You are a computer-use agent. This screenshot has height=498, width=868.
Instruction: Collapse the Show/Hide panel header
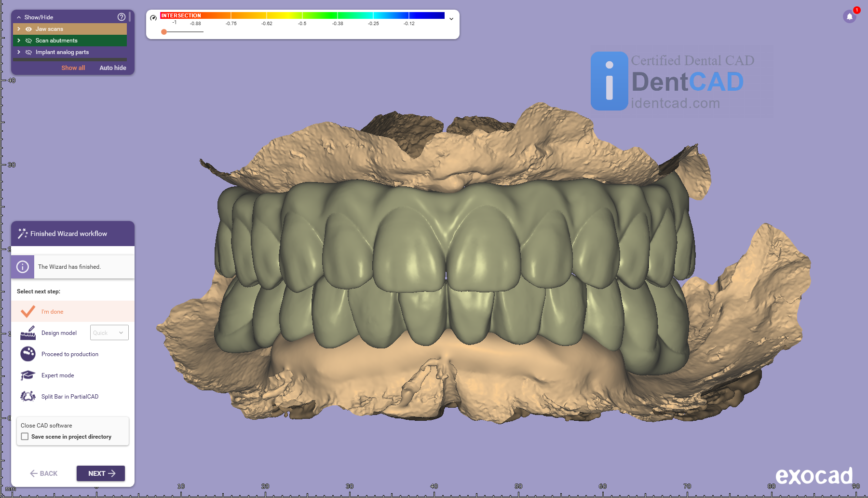point(19,17)
